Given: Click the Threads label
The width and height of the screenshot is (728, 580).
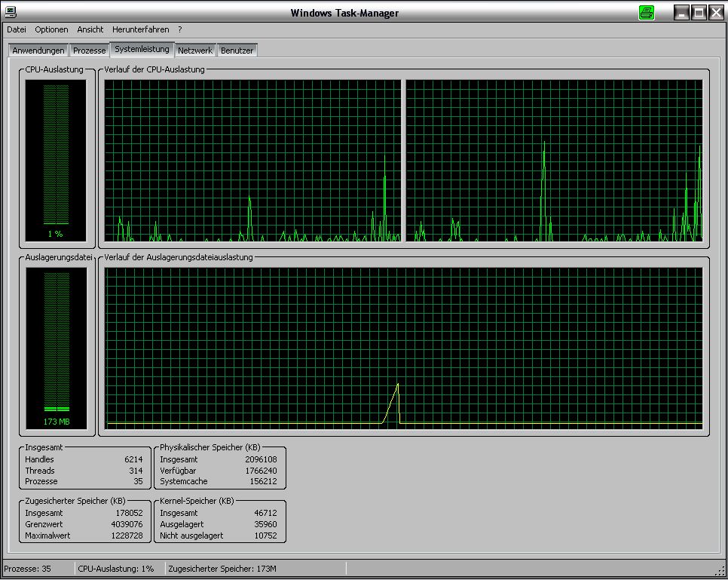Looking at the screenshot, I should click(x=39, y=471).
